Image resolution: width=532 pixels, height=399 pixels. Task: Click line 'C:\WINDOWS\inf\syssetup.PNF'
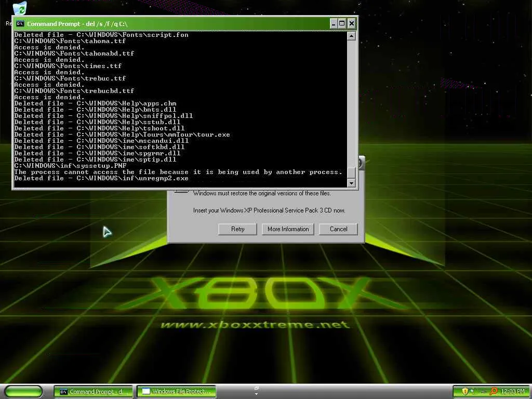(x=70, y=166)
